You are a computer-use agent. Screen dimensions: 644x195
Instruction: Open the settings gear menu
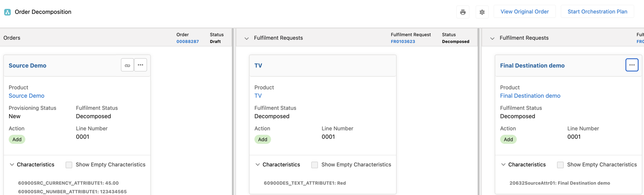pyautogui.click(x=482, y=12)
